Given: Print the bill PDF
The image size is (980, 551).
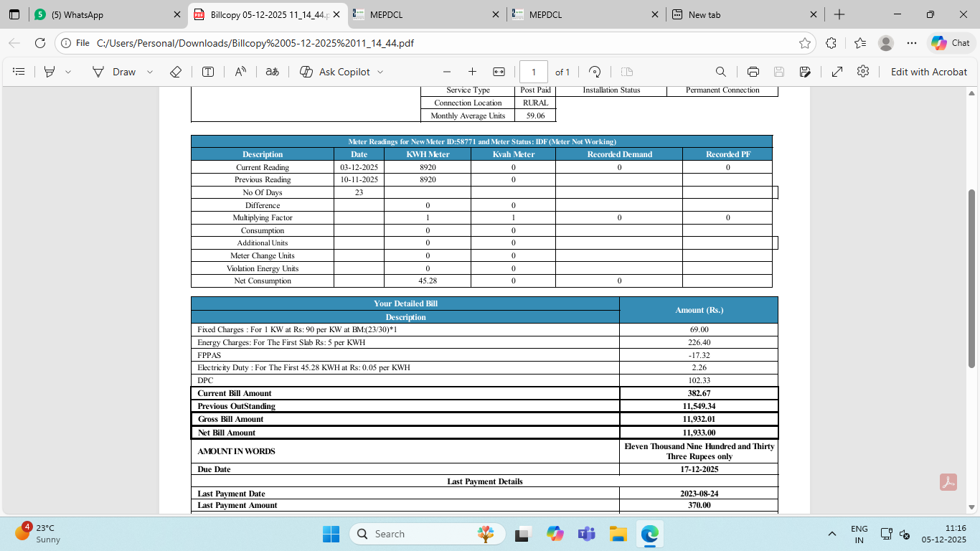Looking at the screenshot, I should coord(753,72).
